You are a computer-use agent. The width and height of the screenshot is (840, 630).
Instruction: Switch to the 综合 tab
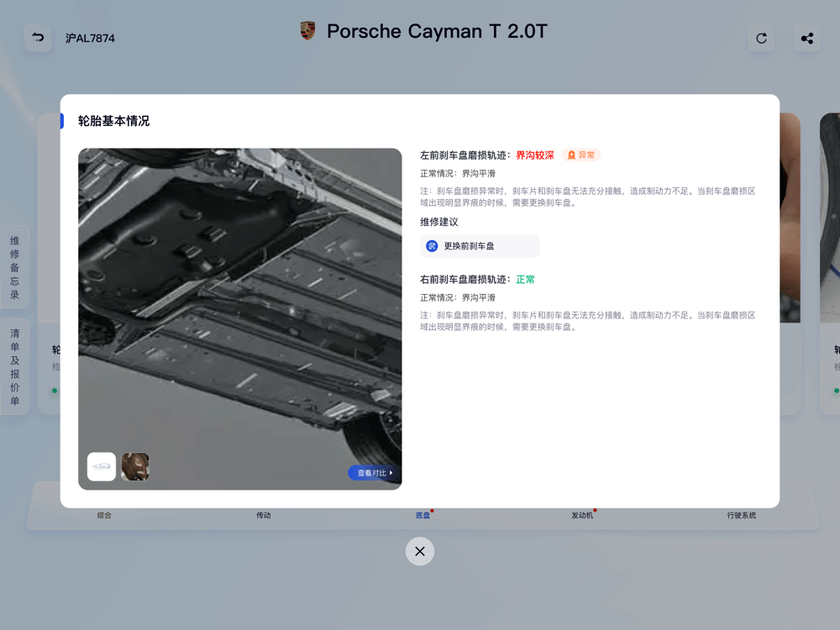(x=104, y=516)
